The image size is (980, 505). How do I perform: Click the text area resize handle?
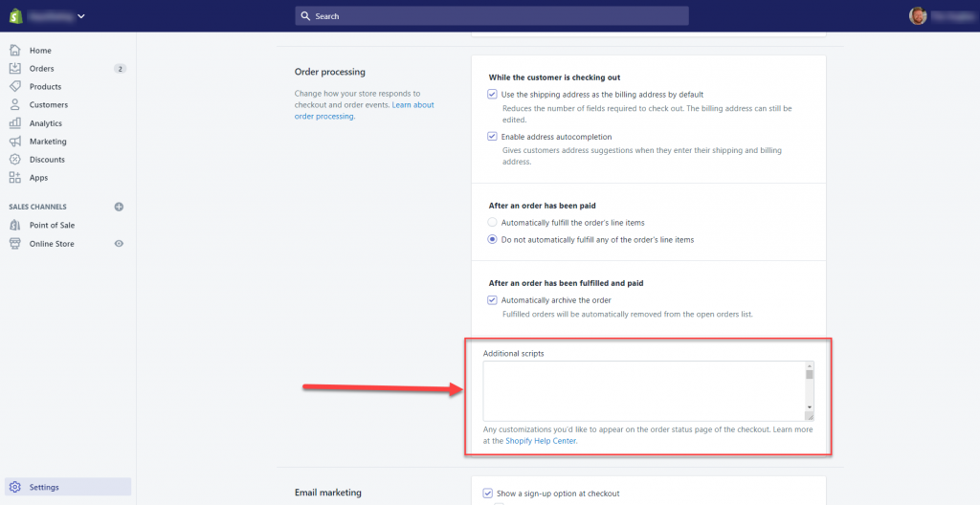810,417
